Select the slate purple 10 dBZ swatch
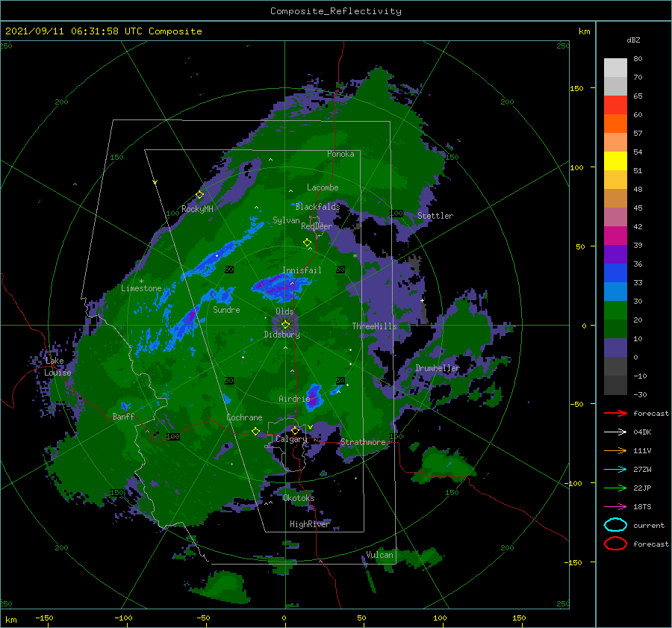This screenshot has width=672, height=628. 615,347
